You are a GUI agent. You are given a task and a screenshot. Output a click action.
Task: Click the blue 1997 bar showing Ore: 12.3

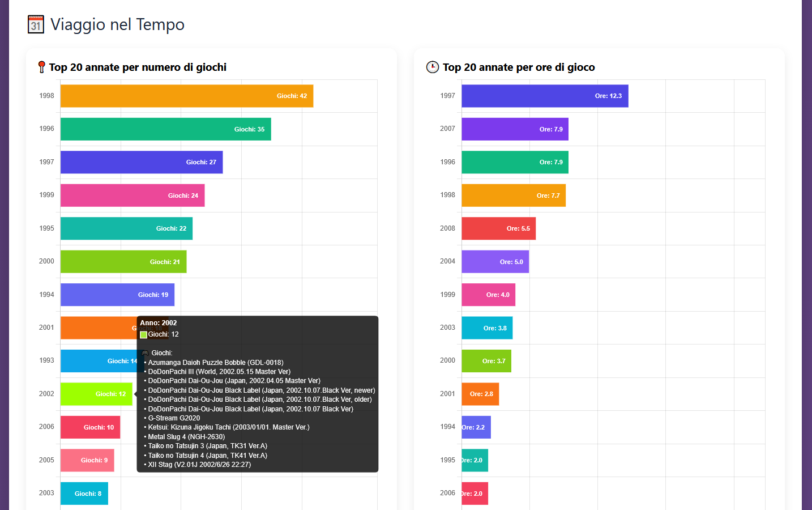click(x=545, y=96)
